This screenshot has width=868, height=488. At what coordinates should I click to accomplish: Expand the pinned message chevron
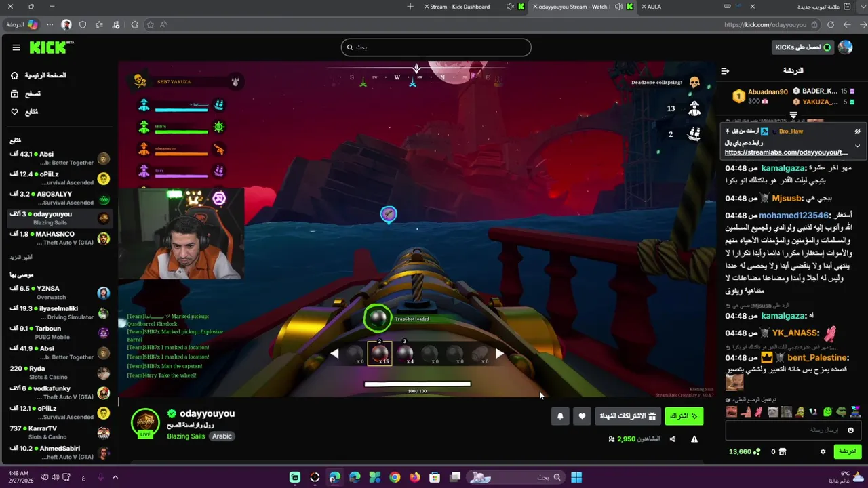(857, 146)
